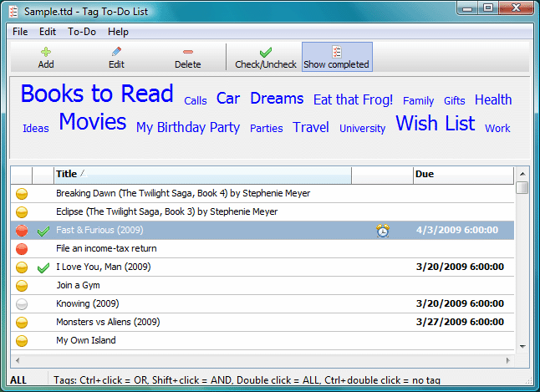Image resolution: width=540 pixels, height=392 pixels.
Task: Click the red priority icon for income-tax return
Action: [22, 249]
